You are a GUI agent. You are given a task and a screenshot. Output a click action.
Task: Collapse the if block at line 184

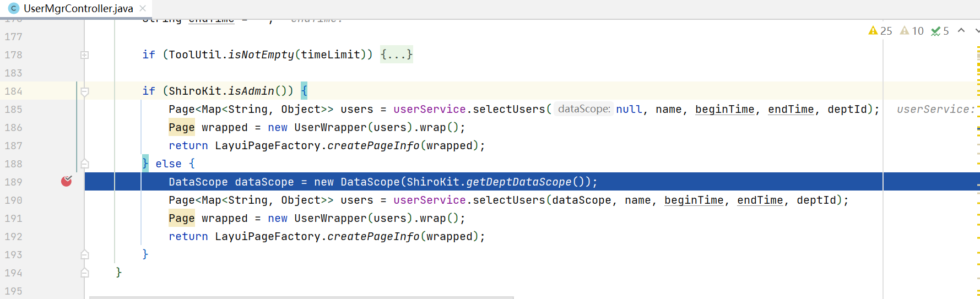[x=85, y=91]
